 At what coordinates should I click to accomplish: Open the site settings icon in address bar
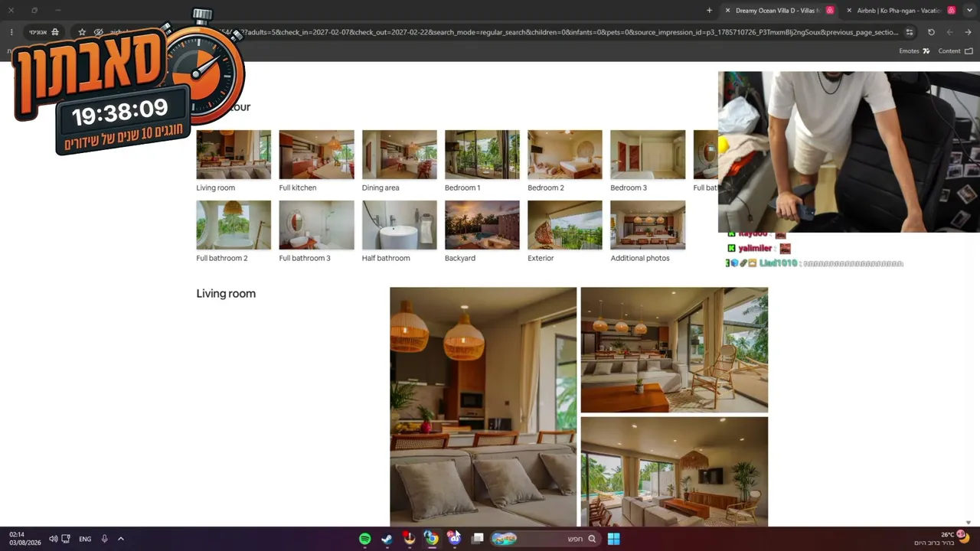(x=910, y=32)
